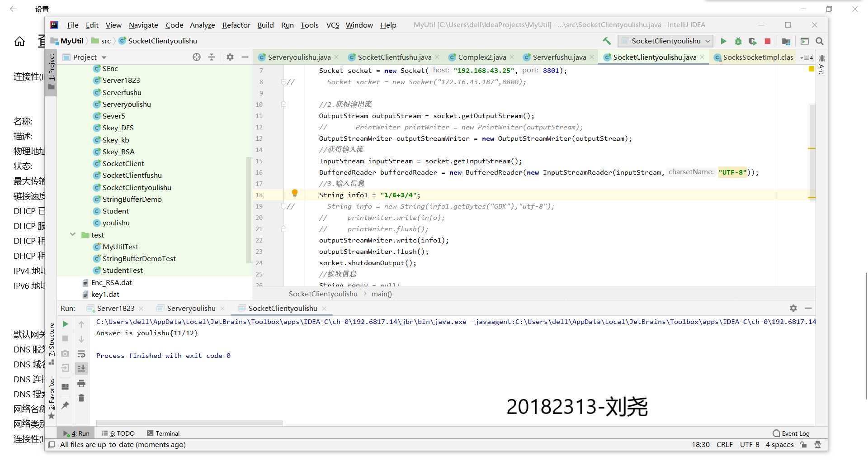The height and width of the screenshot is (466, 868).
Task: Run SocketClientyoulishu with green play button
Action: [x=723, y=41]
